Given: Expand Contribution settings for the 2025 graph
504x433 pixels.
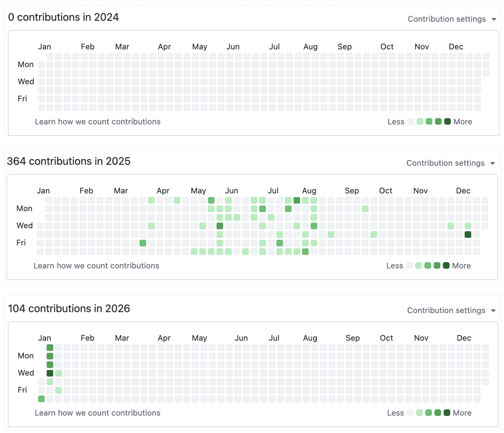Looking at the screenshot, I should tap(450, 163).
